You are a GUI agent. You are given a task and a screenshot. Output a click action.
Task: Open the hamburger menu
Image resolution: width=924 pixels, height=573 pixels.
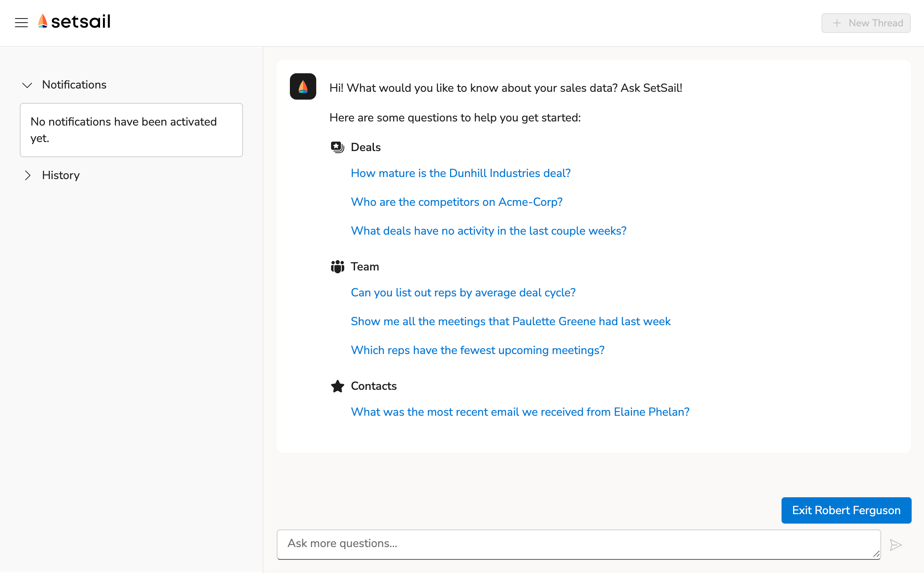pyautogui.click(x=21, y=23)
